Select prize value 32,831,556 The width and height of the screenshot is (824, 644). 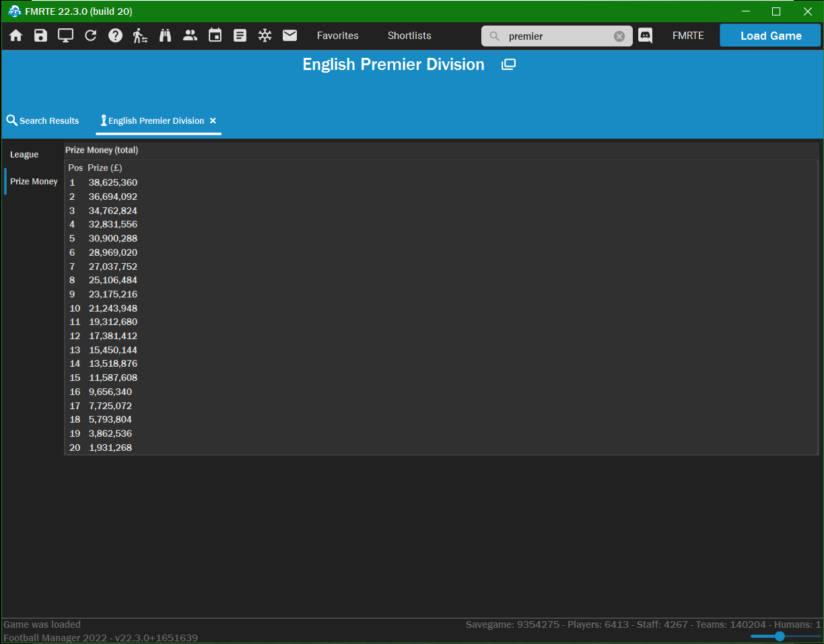pyautogui.click(x=113, y=224)
